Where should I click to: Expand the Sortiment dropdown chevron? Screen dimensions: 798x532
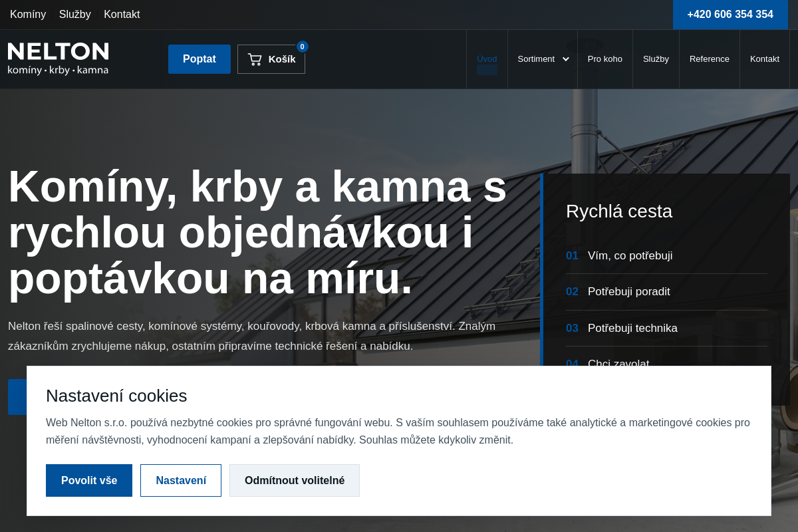coord(566,59)
